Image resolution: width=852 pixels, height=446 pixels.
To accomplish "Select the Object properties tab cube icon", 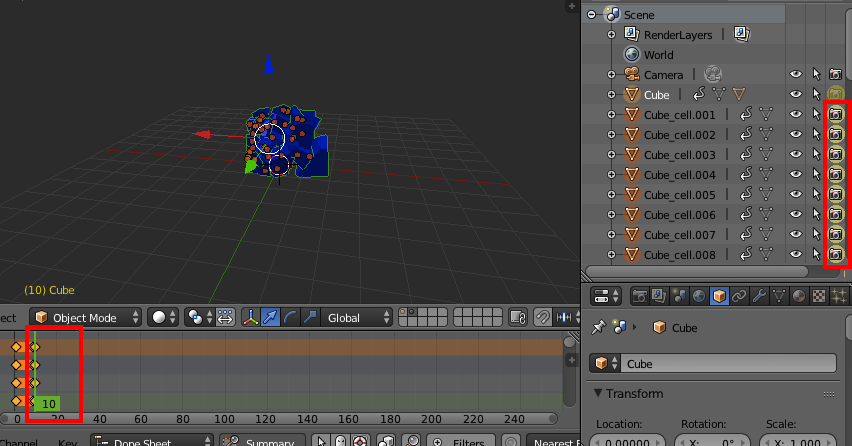I will click(x=719, y=296).
